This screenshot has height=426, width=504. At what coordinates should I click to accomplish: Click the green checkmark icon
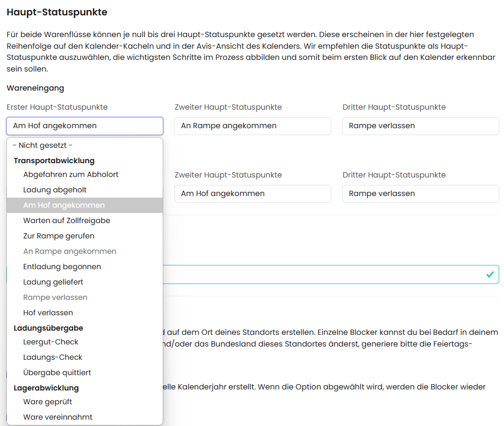490,274
